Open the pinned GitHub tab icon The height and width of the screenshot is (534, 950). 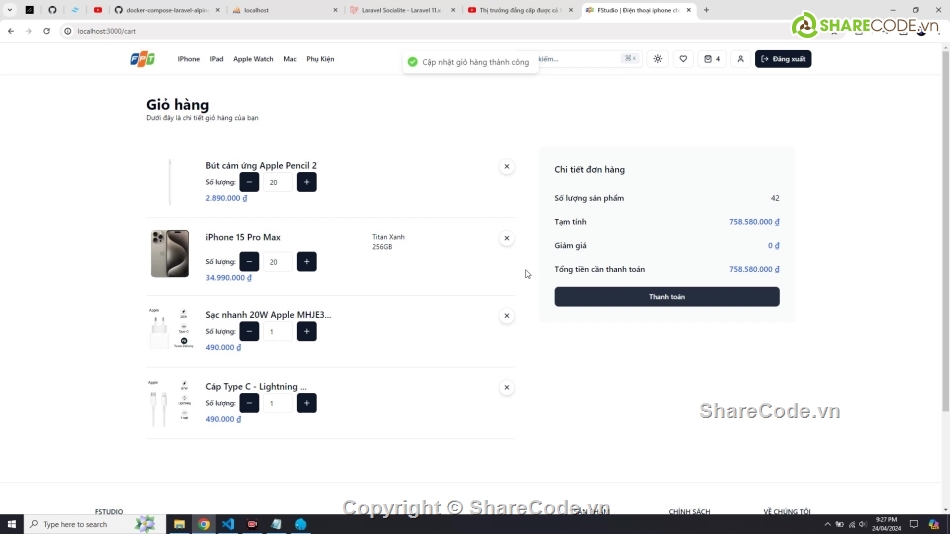pyautogui.click(x=52, y=10)
